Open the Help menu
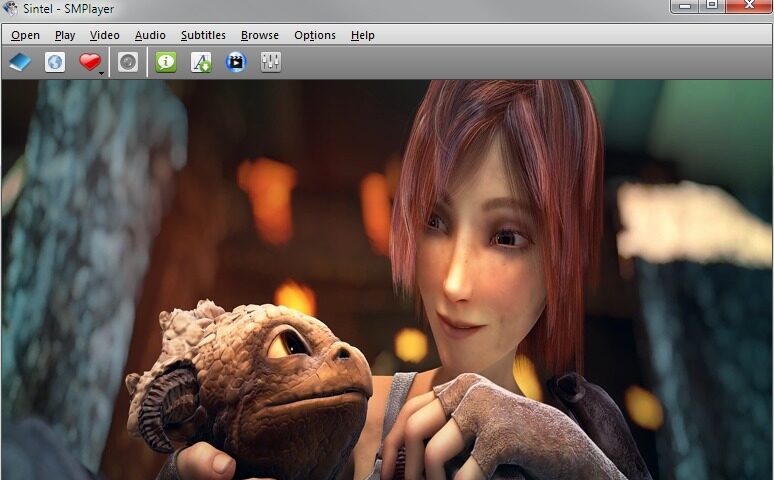Viewport: 774px width, 480px height. [x=362, y=36]
